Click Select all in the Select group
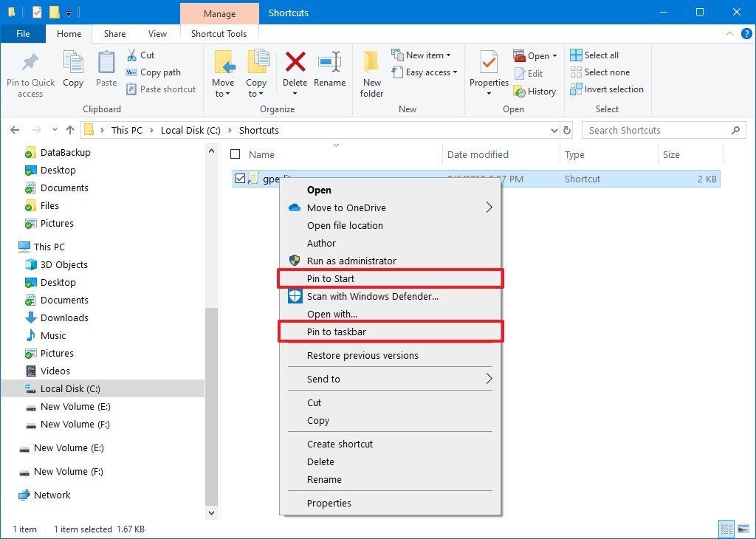The height and width of the screenshot is (539, 756). pos(595,55)
